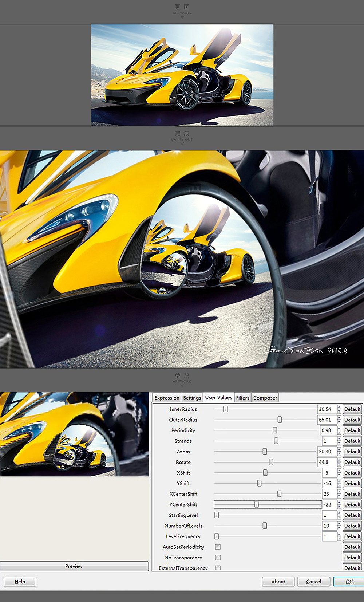
Task: Reset Periodicity with its Default button
Action: (x=352, y=430)
